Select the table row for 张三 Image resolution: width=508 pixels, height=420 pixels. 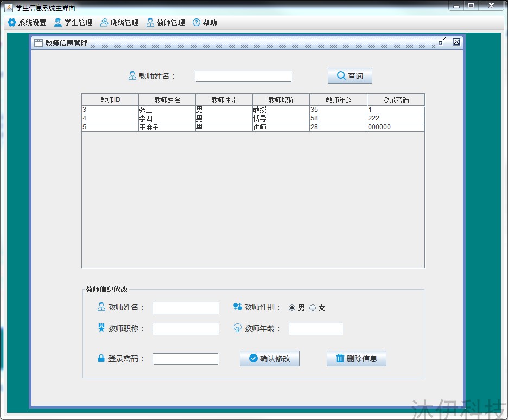253,110
